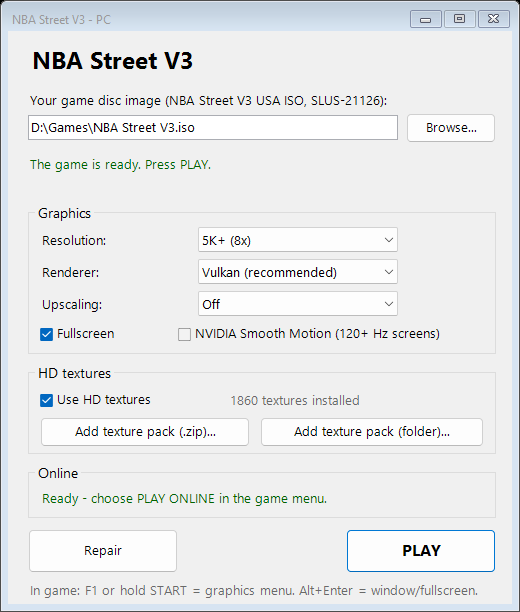The image size is (520, 612).
Task: Click the in-game F1 graphics menu hint text
Action: point(254,591)
